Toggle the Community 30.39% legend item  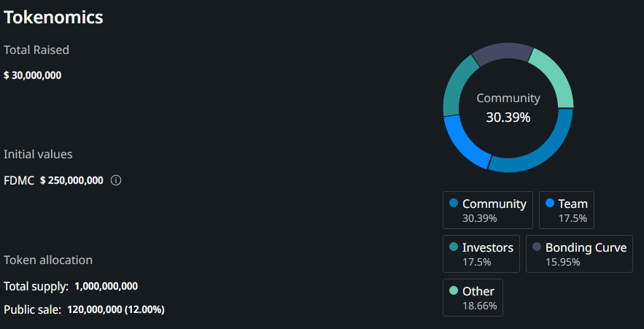[487, 210]
